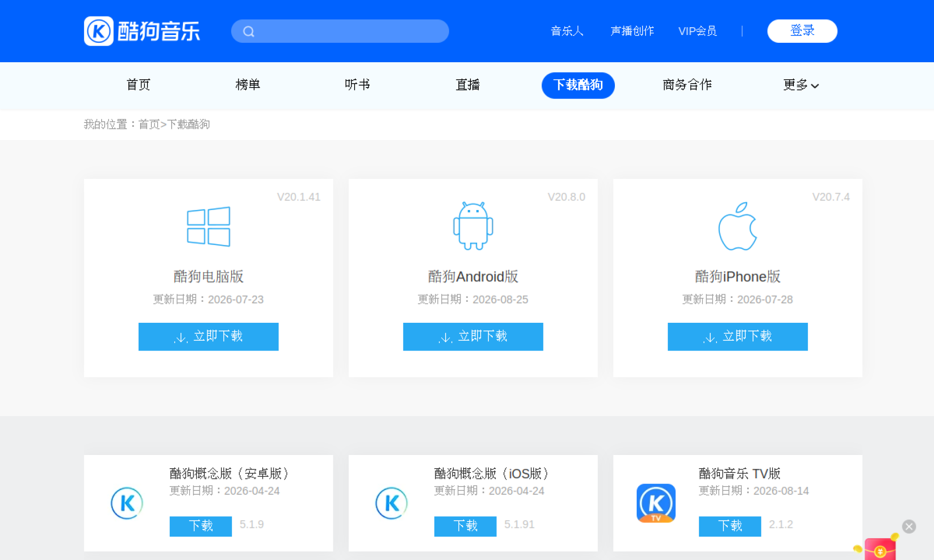
Task: Click 下载 for 酷狗概念版（iOS版）
Action: click(465, 526)
